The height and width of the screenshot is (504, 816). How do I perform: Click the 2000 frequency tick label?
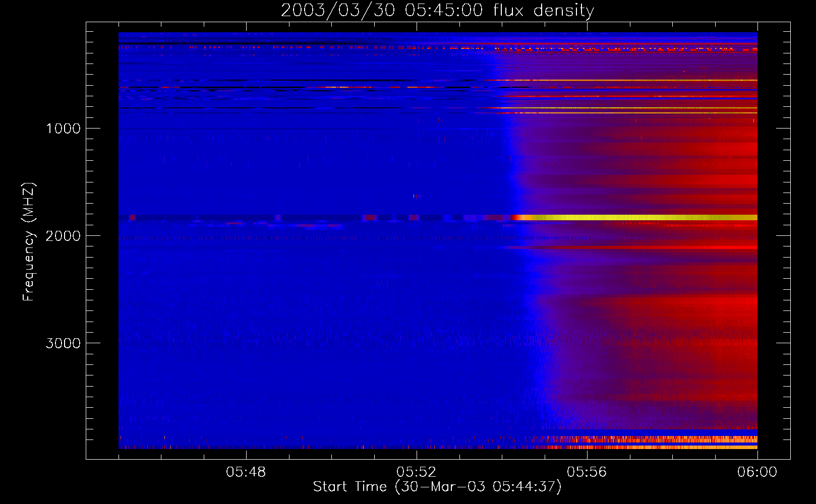click(63, 236)
